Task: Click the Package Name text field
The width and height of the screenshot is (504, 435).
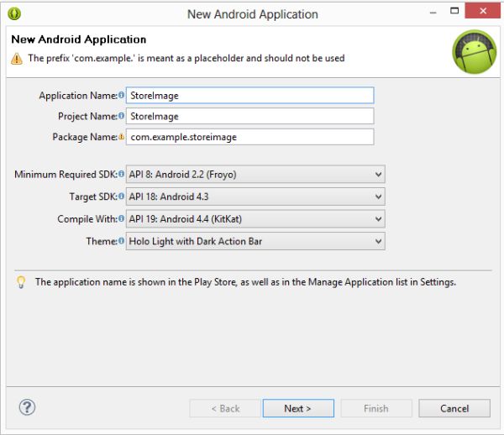Action: click(250, 137)
